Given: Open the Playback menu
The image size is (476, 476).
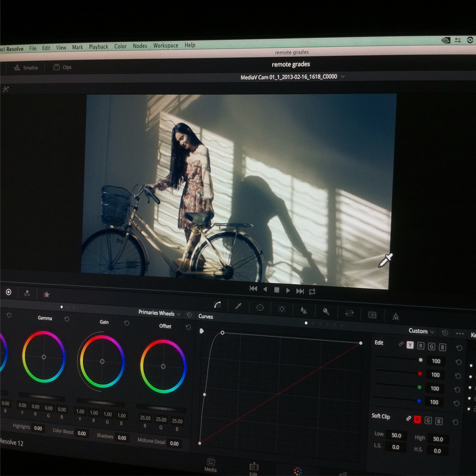Looking at the screenshot, I should point(99,47).
